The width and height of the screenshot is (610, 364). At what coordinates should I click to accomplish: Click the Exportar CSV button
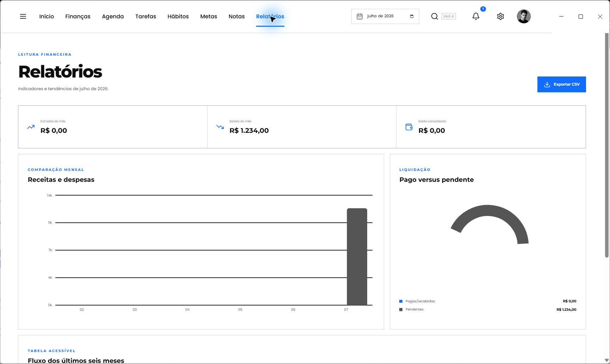pyautogui.click(x=561, y=85)
